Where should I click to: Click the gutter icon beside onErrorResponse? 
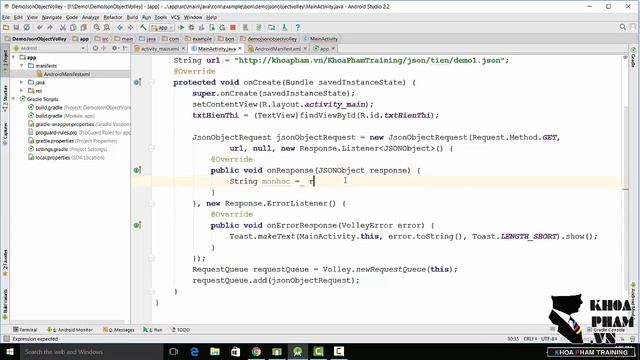(138, 225)
